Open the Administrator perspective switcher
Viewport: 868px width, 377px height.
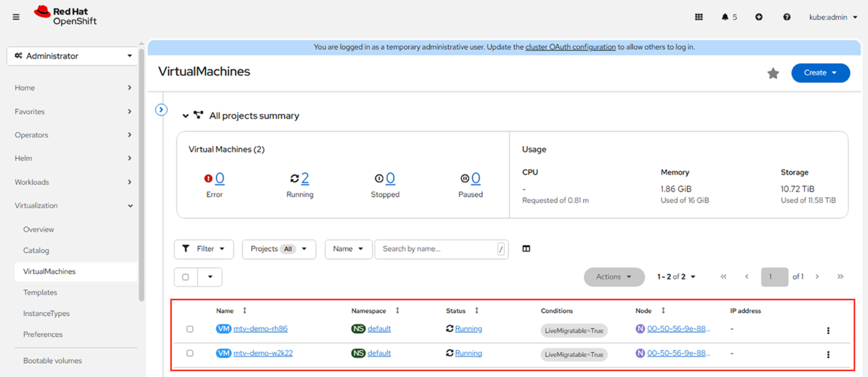point(73,56)
